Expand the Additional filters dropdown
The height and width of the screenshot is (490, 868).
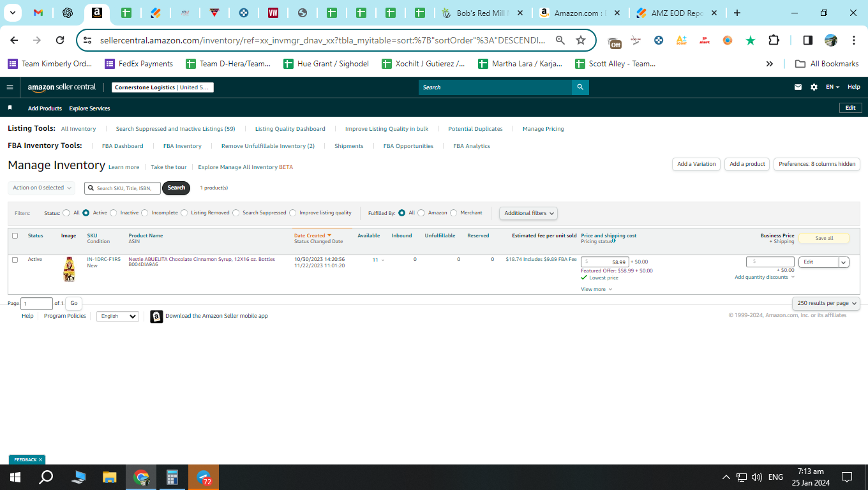pos(528,213)
